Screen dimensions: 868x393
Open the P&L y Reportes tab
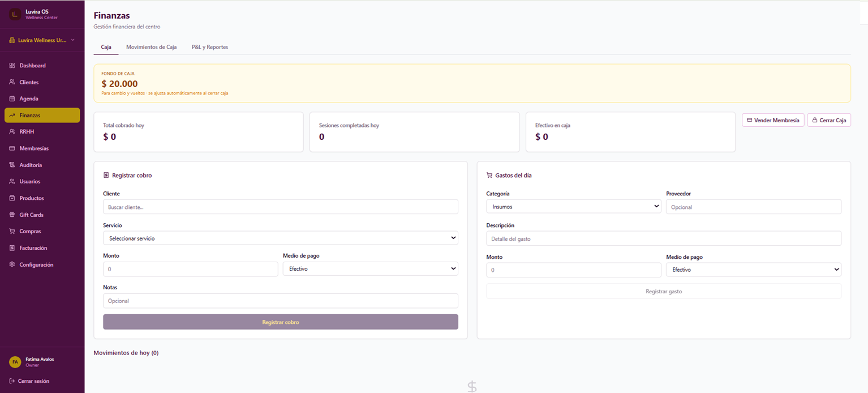(x=210, y=47)
